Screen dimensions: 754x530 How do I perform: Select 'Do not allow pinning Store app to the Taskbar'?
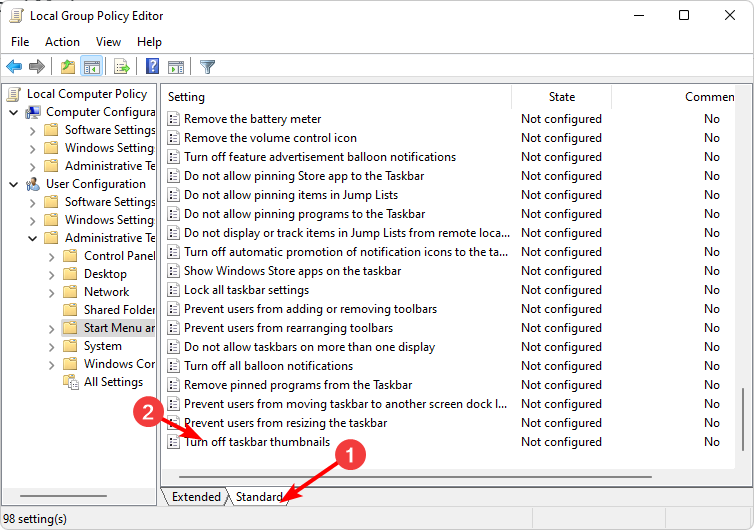[x=304, y=176]
